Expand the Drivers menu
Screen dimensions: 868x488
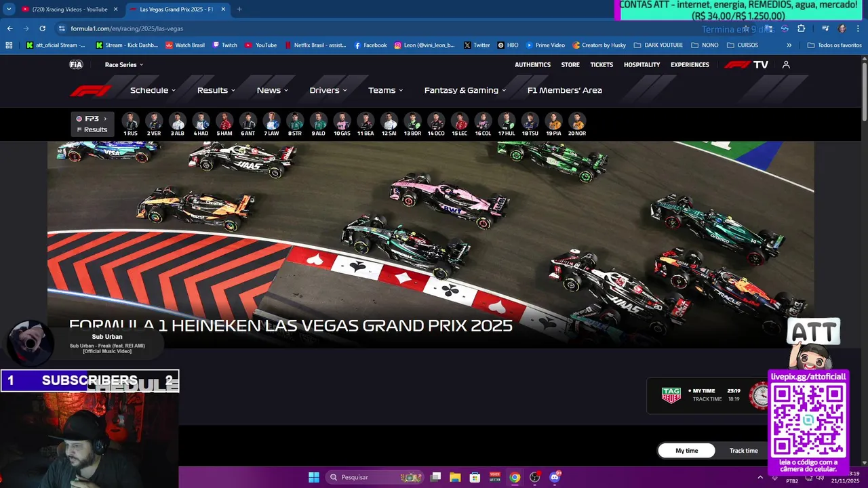click(x=328, y=90)
